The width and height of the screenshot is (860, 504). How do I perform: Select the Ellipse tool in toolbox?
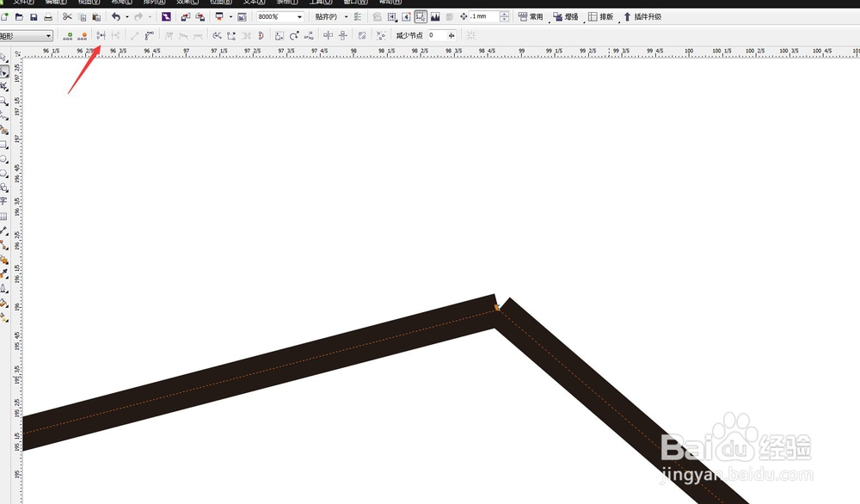coord(3,159)
